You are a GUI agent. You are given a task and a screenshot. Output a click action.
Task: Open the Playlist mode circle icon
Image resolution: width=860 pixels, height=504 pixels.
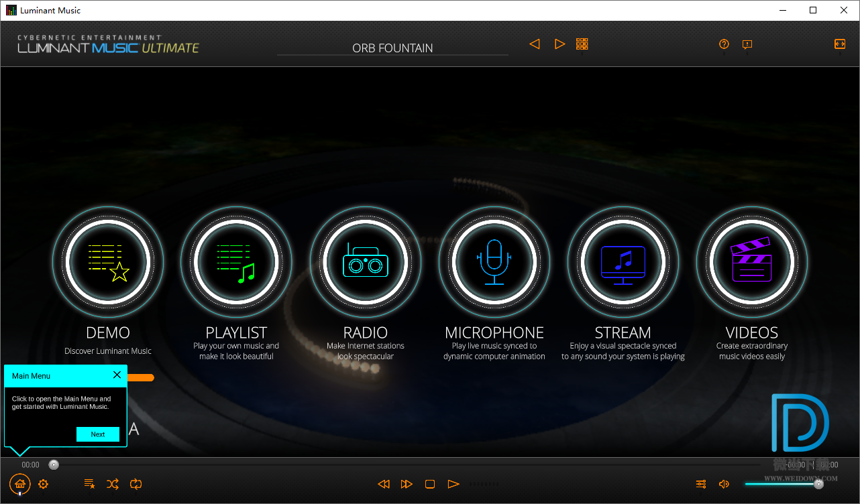point(236,261)
